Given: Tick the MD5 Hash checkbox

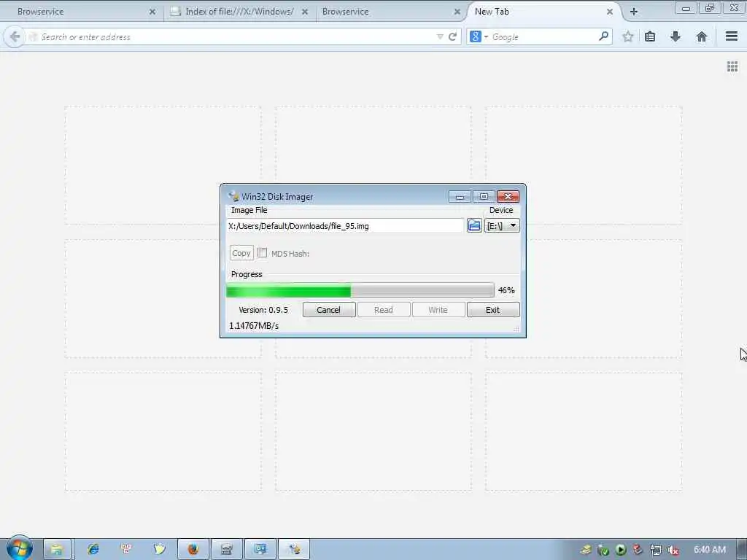Looking at the screenshot, I should pyautogui.click(x=262, y=253).
